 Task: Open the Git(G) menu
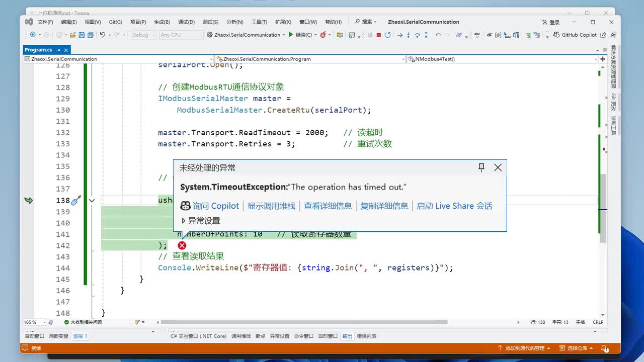click(x=116, y=22)
